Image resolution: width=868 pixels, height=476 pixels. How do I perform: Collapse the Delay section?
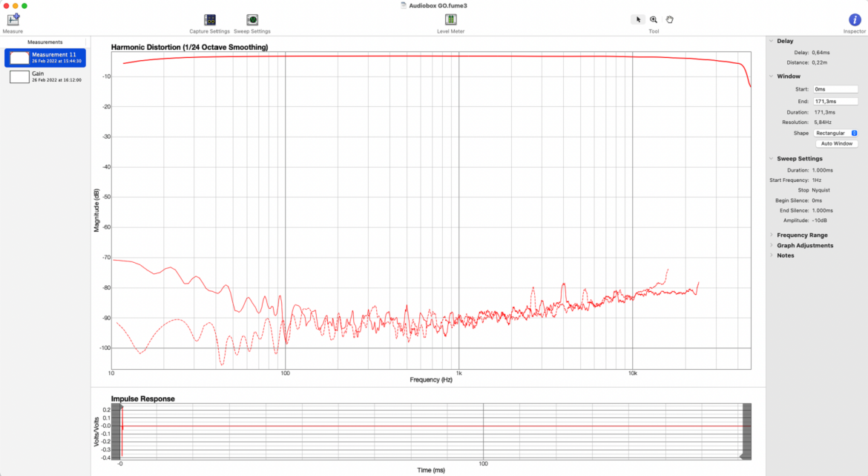(x=771, y=41)
